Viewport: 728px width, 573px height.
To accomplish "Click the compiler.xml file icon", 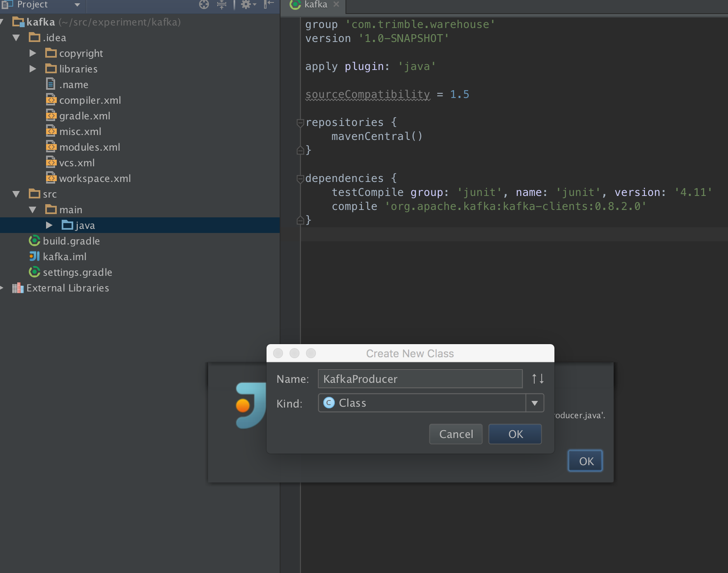I will (x=51, y=100).
